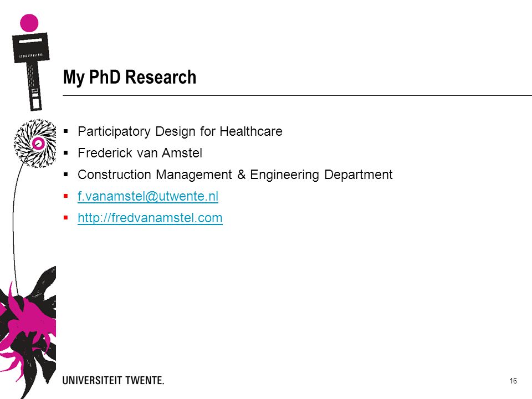Click the pink circle at top of figure

(29, 23)
